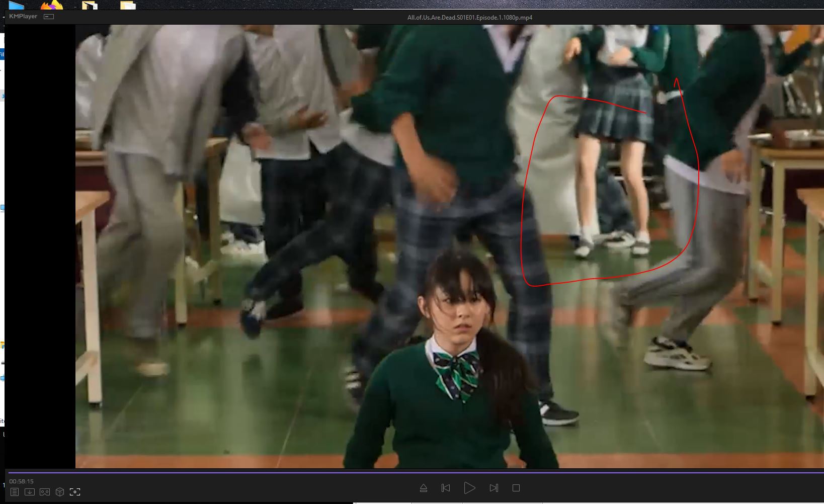824x504 pixels.
Task: Open the KMPlayer main menu
Action: pyautogui.click(x=23, y=17)
